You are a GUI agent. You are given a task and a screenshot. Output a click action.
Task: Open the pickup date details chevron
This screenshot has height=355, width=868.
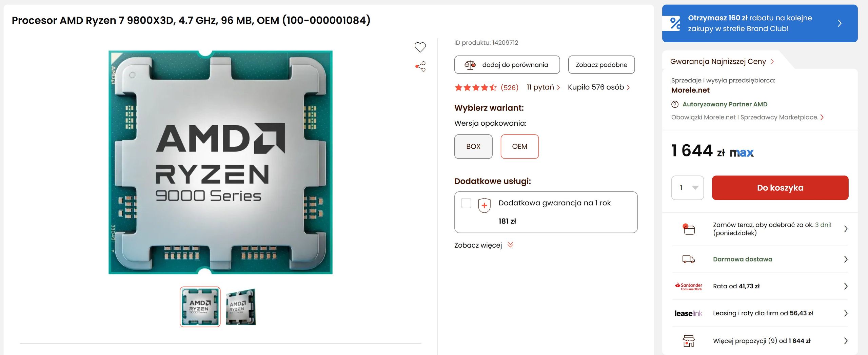(x=846, y=229)
